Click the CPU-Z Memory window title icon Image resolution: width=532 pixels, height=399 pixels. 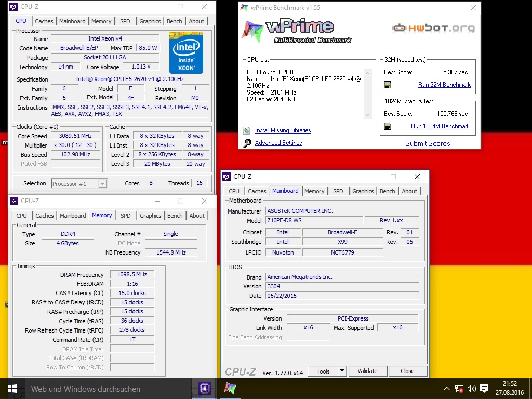(14, 201)
